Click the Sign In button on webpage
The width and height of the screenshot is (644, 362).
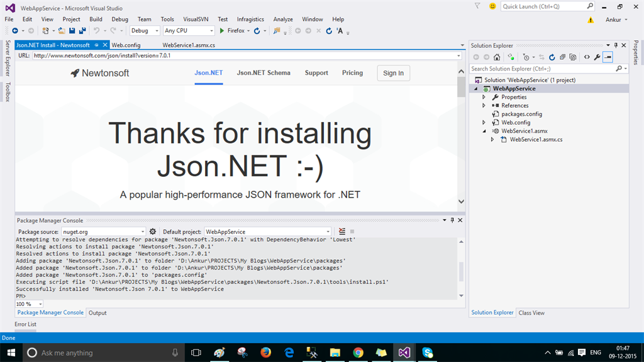(393, 73)
